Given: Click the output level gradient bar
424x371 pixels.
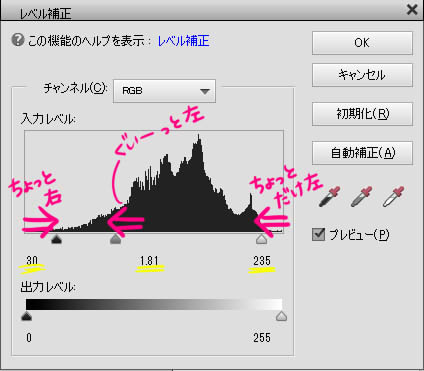Looking at the screenshot, I should click(154, 304).
